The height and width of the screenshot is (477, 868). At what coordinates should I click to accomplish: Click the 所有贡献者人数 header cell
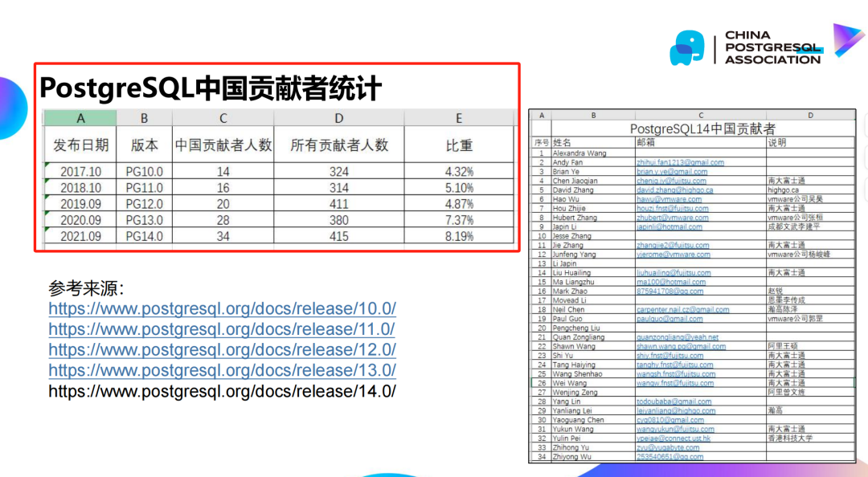339,145
